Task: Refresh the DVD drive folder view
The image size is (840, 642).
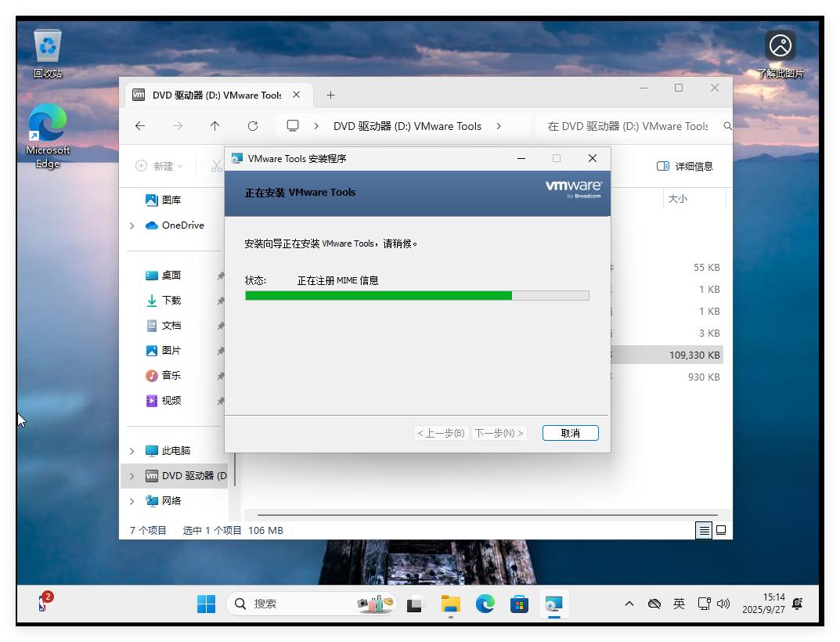Action: tap(252, 125)
